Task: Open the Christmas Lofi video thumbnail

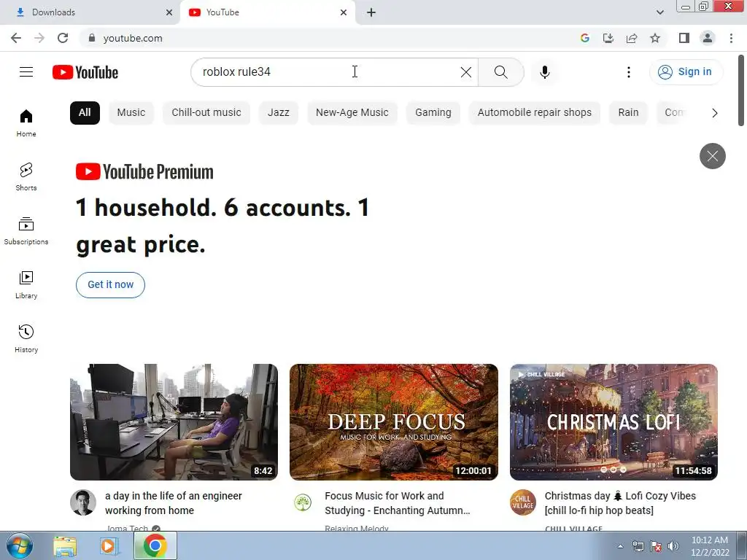Action: click(614, 422)
